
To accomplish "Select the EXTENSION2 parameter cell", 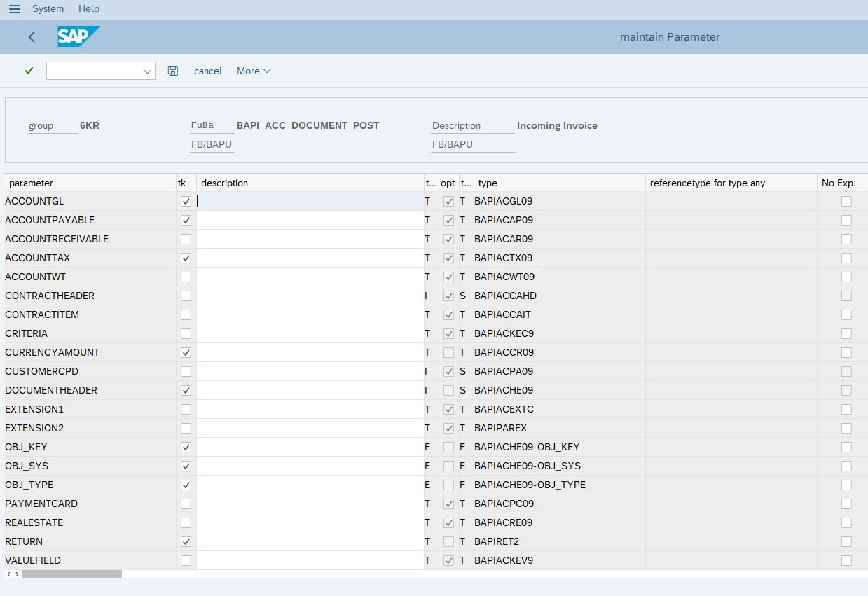I will pos(90,428).
